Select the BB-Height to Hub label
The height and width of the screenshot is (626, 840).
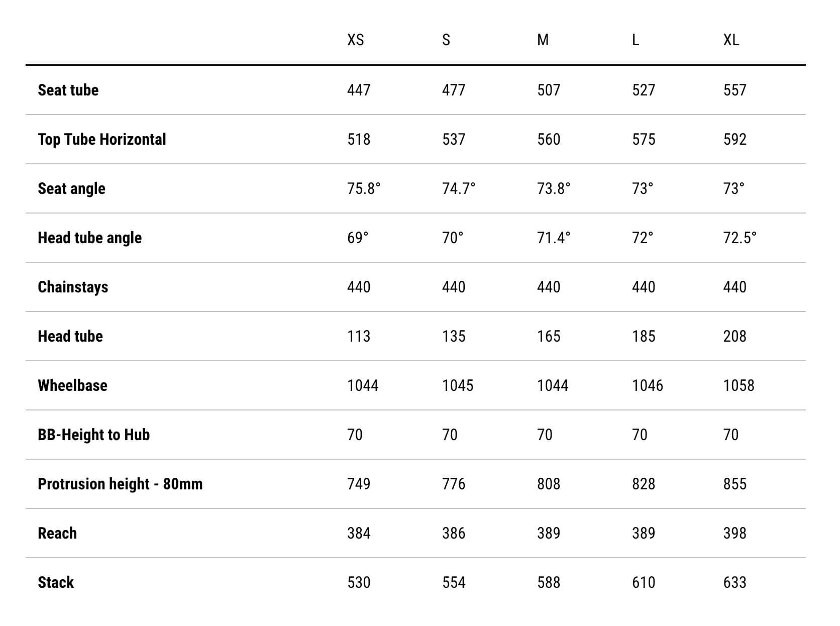tap(94, 435)
